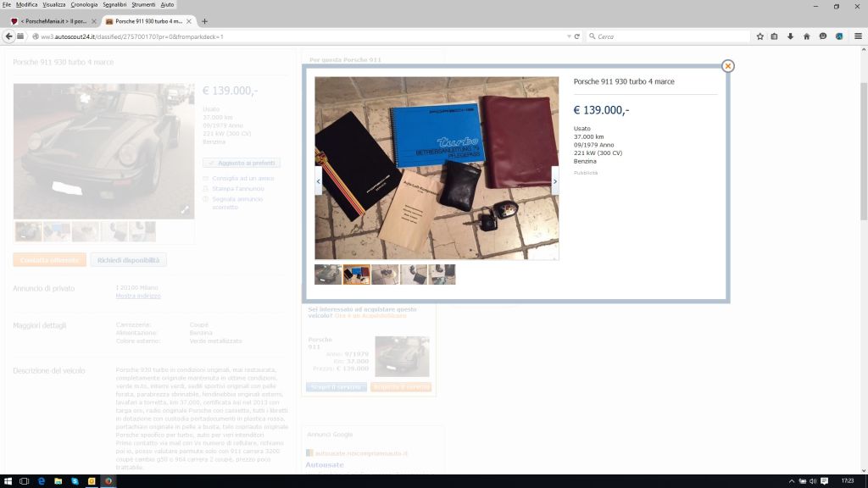The image size is (868, 488).
Task: Open the Firefox hamburger menu
Action: [x=858, y=36]
